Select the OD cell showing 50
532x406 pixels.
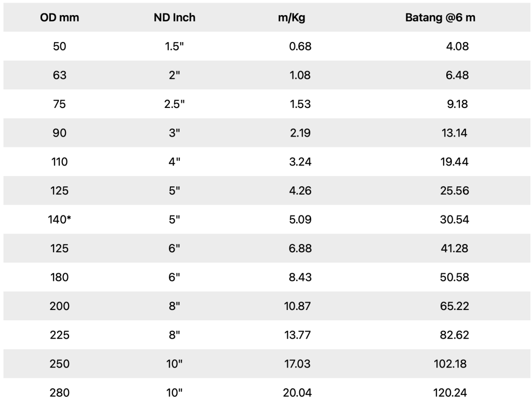pos(60,46)
